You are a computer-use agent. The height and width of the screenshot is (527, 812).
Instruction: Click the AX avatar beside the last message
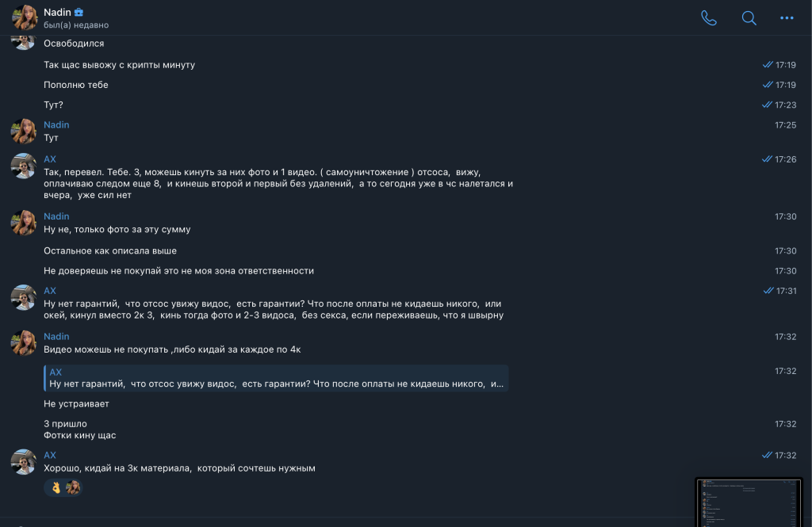24,462
